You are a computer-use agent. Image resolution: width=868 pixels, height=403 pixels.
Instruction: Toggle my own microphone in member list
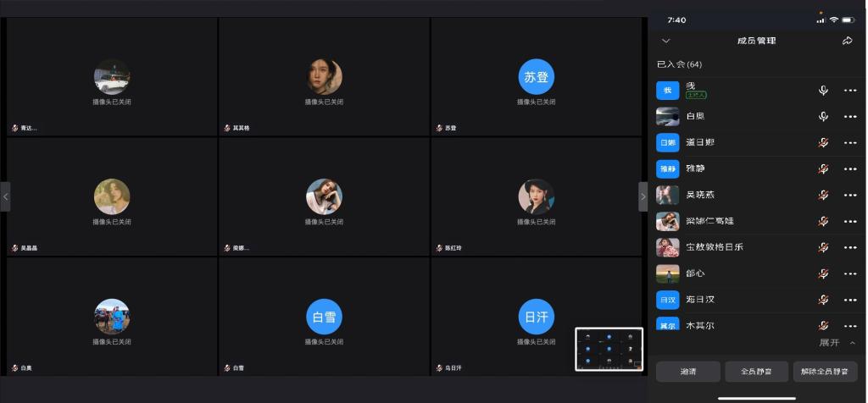pyautogui.click(x=823, y=90)
